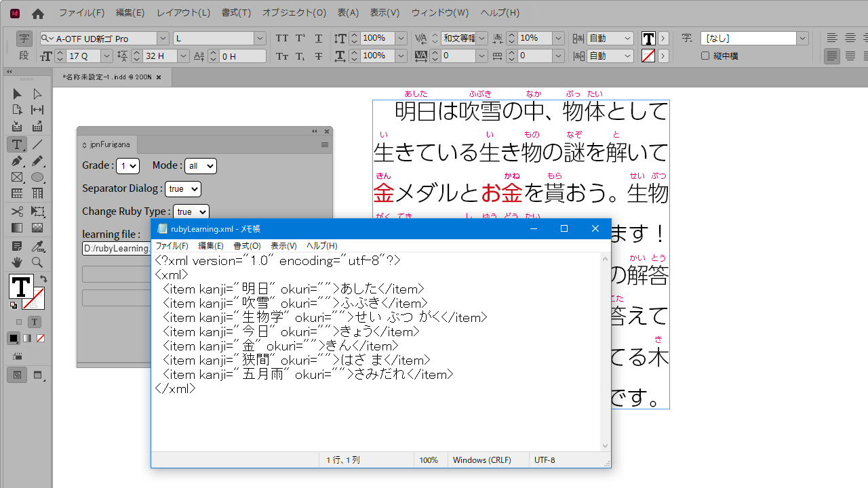Screen dimensions: 868x488
Task: Open the font size 17 Q dropdown
Action: (106, 56)
